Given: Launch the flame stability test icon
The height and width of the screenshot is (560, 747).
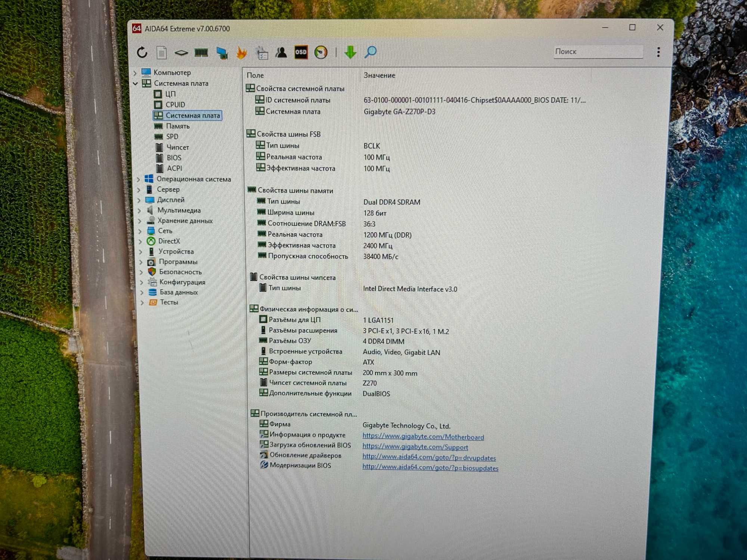Looking at the screenshot, I should [x=242, y=53].
